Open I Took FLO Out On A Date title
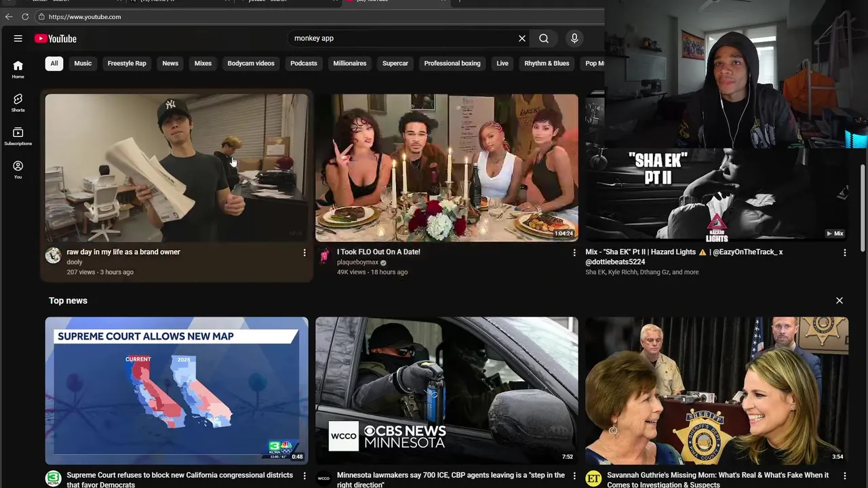868x488 pixels. (378, 252)
